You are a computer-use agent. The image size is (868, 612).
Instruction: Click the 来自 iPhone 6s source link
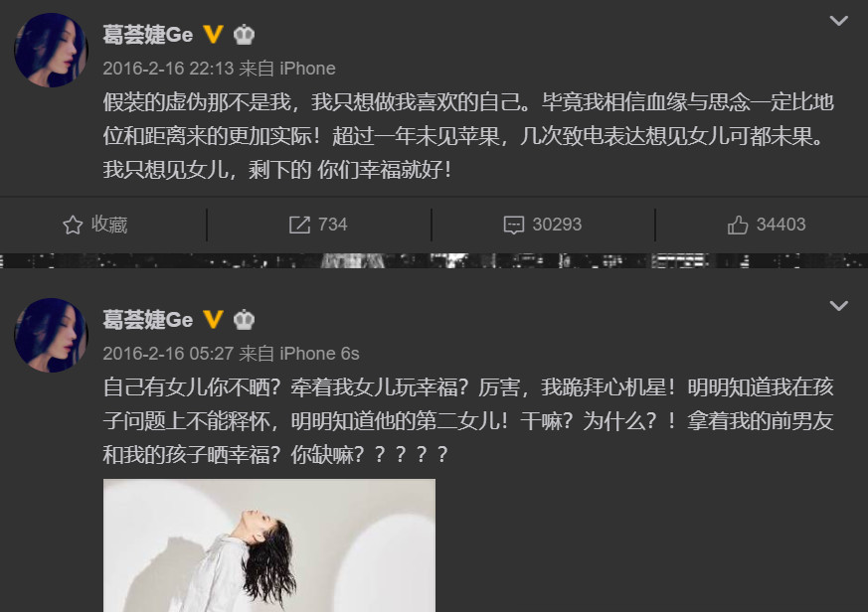point(299,354)
